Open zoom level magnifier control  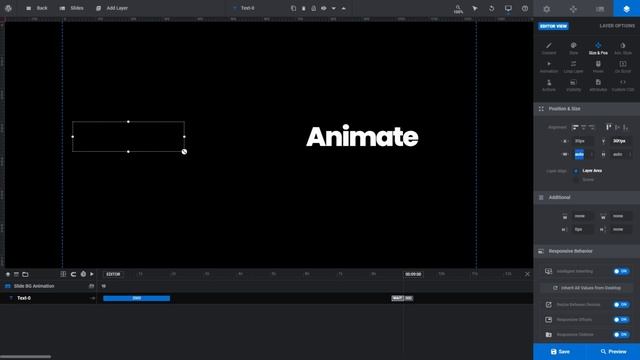tap(458, 9)
